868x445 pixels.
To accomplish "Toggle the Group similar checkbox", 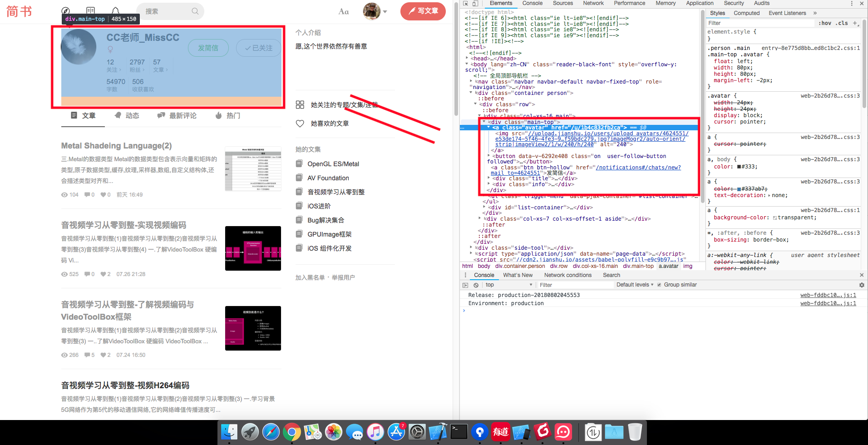I will coord(659,285).
